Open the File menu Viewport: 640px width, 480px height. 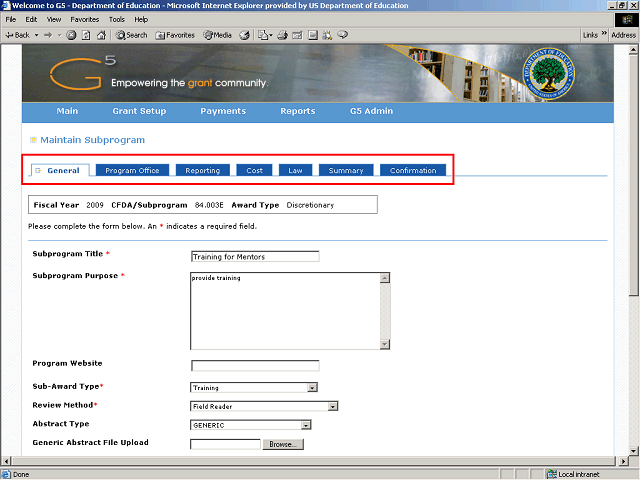click(11, 19)
